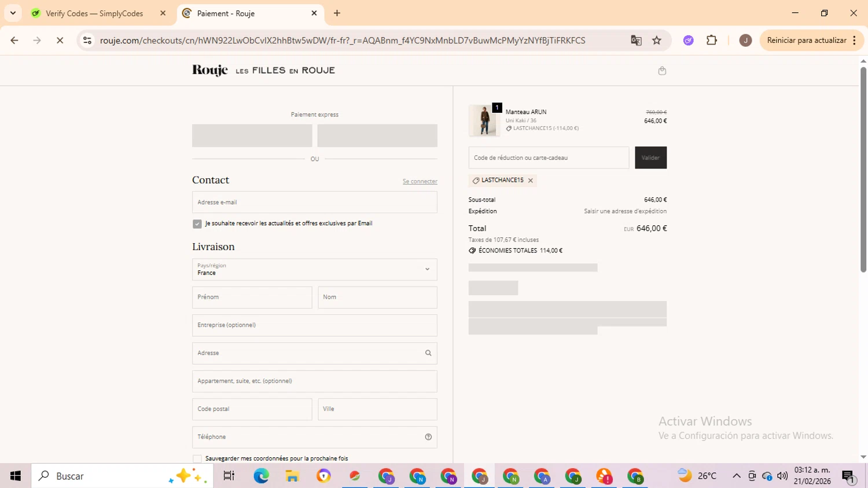Click the Nom input field

pyautogui.click(x=377, y=298)
